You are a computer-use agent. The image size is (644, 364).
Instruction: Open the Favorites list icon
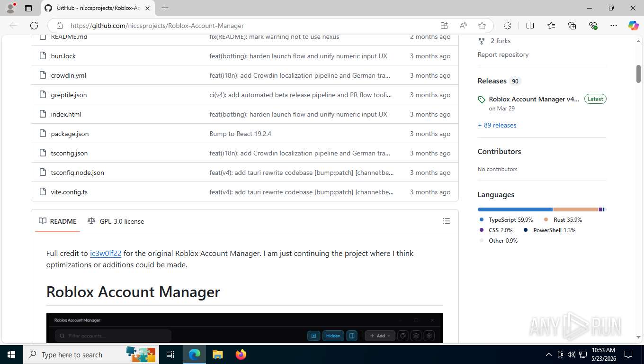551,26
